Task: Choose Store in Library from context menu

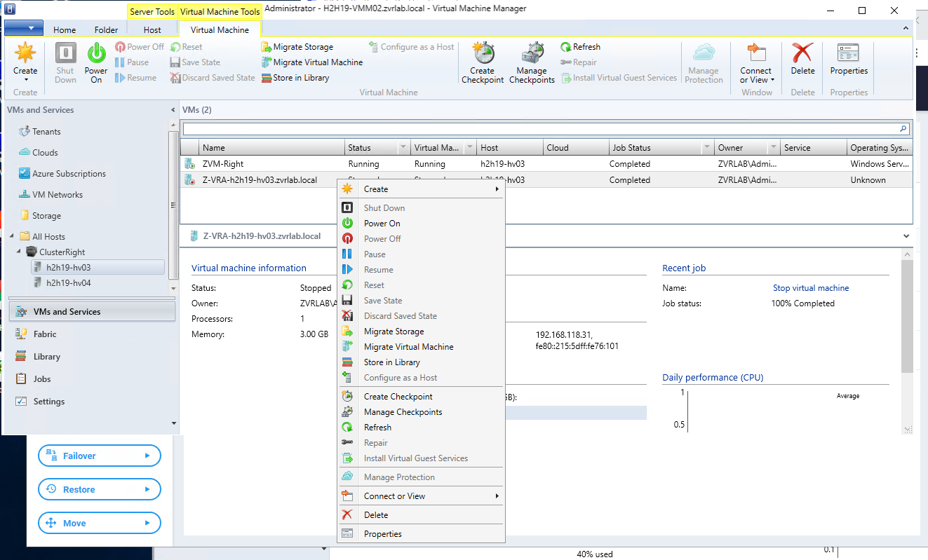Action: [x=421, y=362]
